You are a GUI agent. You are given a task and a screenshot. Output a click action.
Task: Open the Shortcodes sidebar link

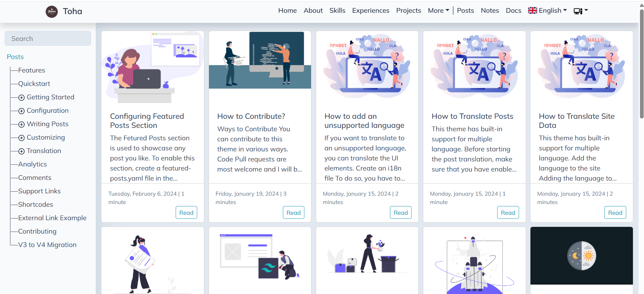tap(36, 204)
